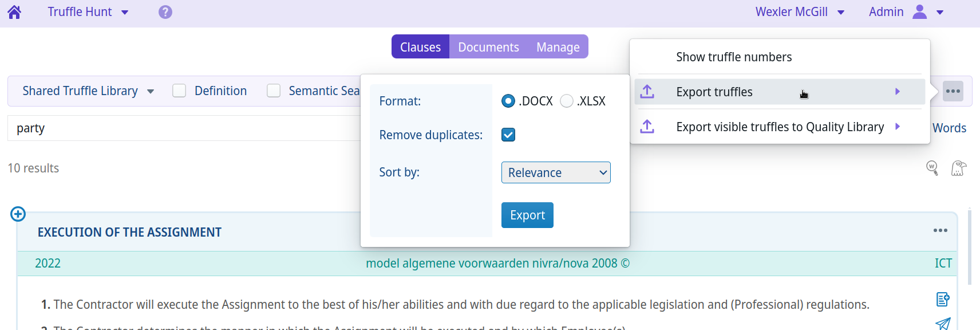Enable the Definition checkbox
Image resolution: width=980 pixels, height=330 pixels.
(179, 91)
